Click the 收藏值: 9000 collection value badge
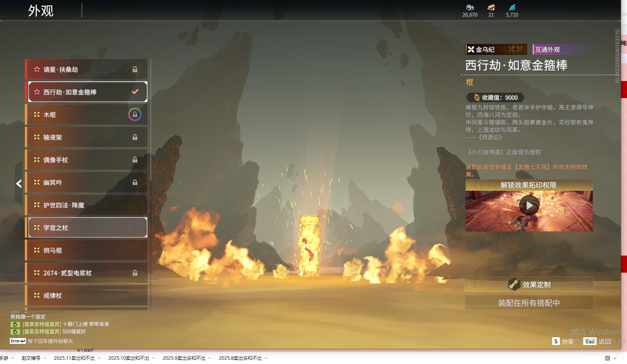 pyautogui.click(x=495, y=98)
